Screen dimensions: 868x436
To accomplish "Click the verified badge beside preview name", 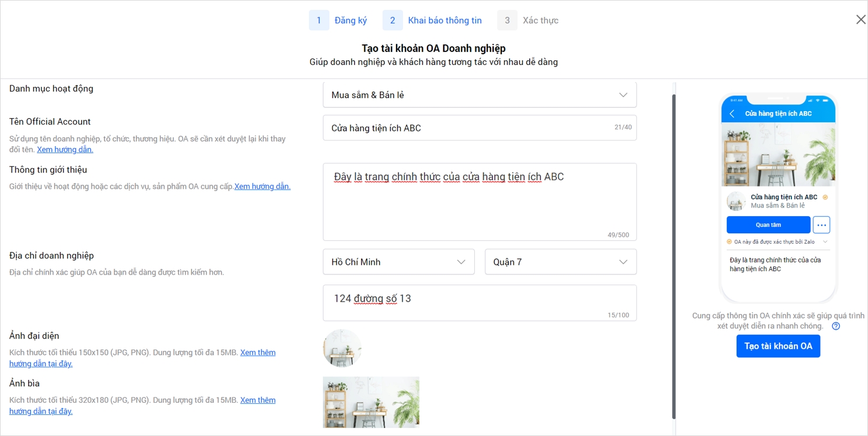I will [825, 198].
